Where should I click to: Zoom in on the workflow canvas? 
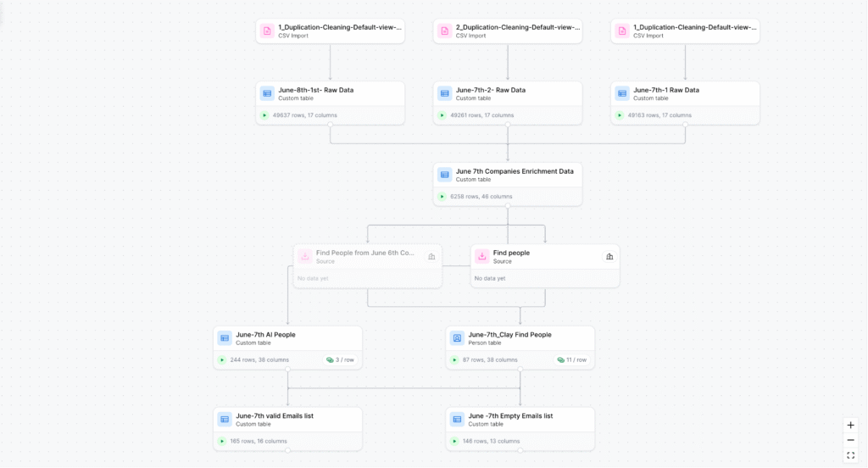coord(850,425)
